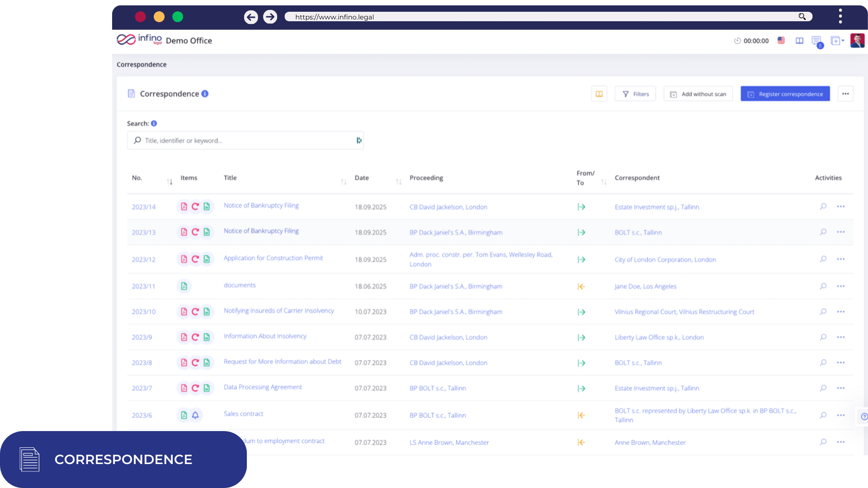
Task: Open the messages icon with notification badge
Action: [x=817, y=42]
